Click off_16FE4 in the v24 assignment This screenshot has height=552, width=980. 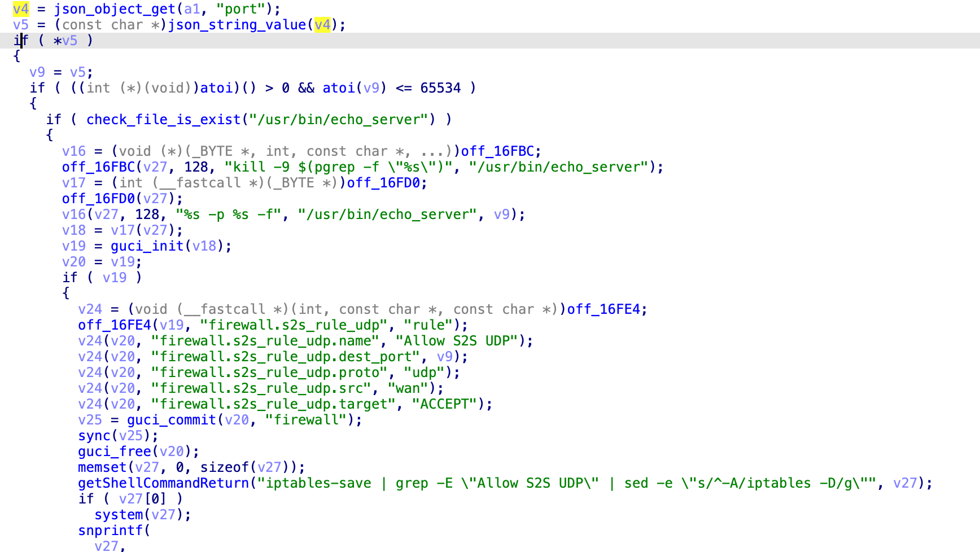[x=603, y=309]
